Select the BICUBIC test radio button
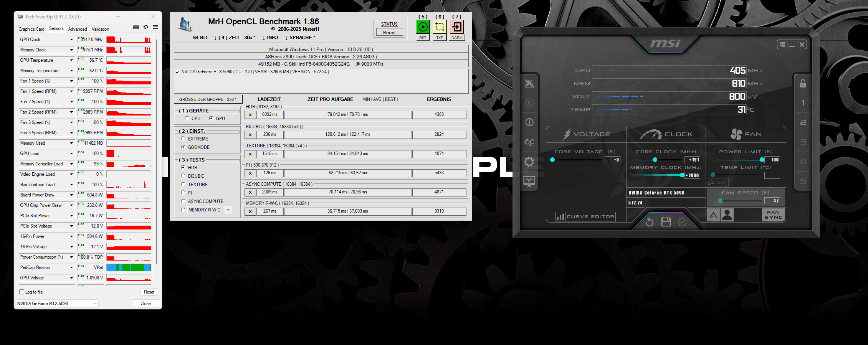Image resolution: width=868 pixels, height=345 pixels. coord(183,176)
